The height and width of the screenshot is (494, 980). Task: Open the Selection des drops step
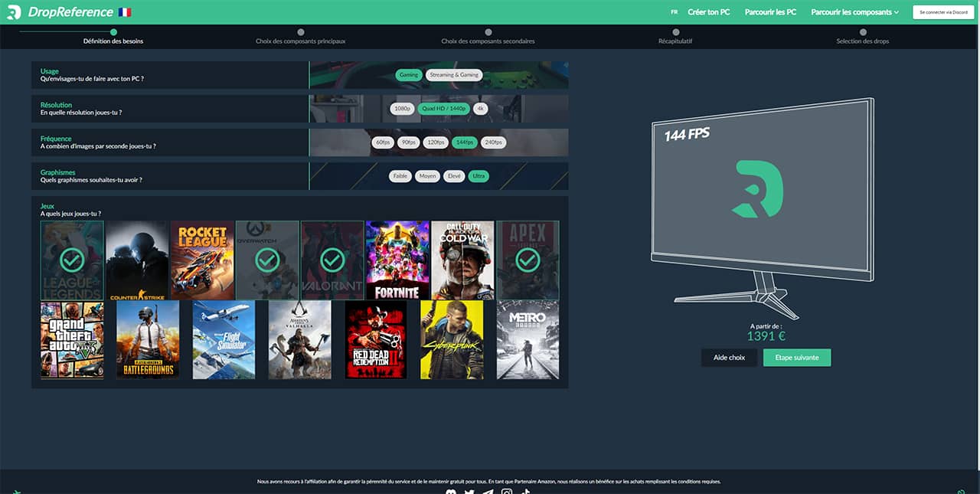[x=863, y=37]
